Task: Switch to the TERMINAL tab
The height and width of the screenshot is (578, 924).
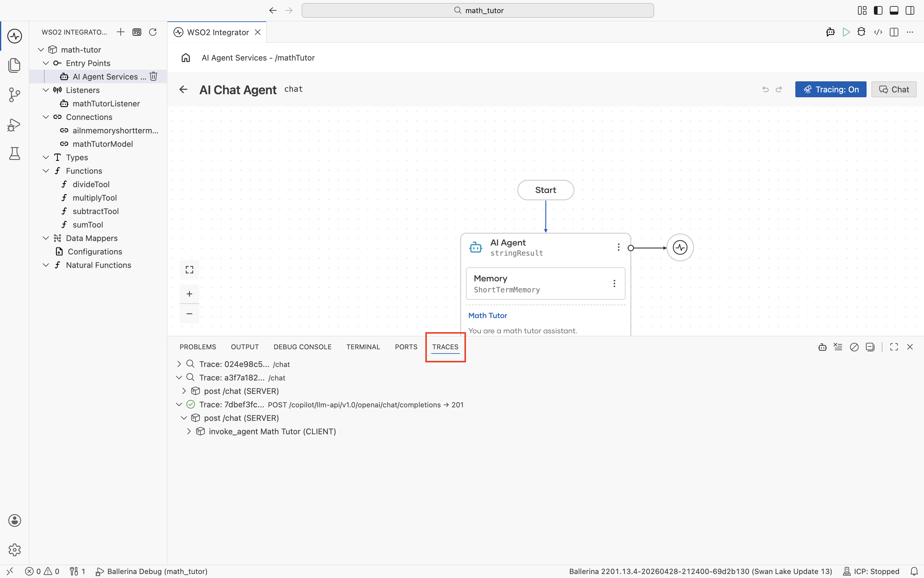Action: coord(363,347)
